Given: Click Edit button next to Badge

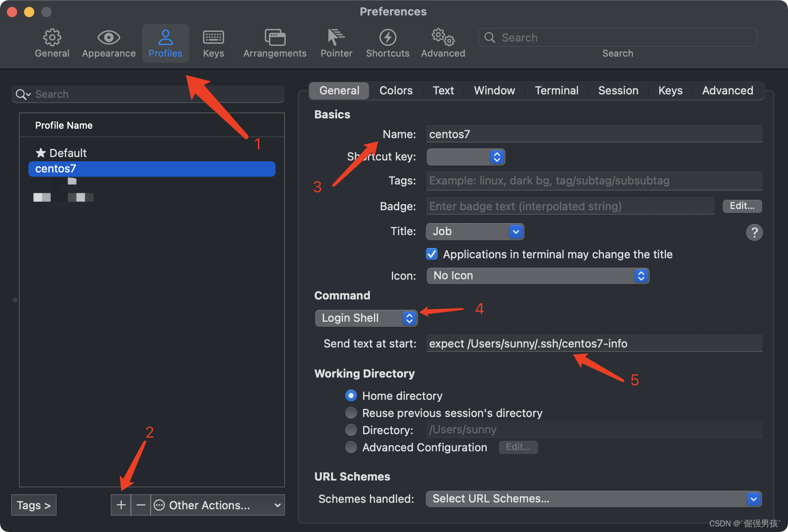Looking at the screenshot, I should pos(742,206).
